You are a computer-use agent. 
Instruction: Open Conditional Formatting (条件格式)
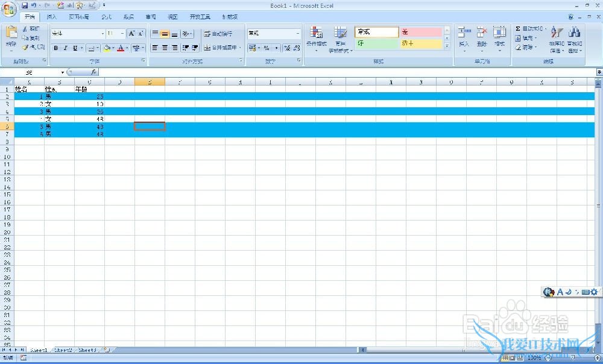point(317,39)
